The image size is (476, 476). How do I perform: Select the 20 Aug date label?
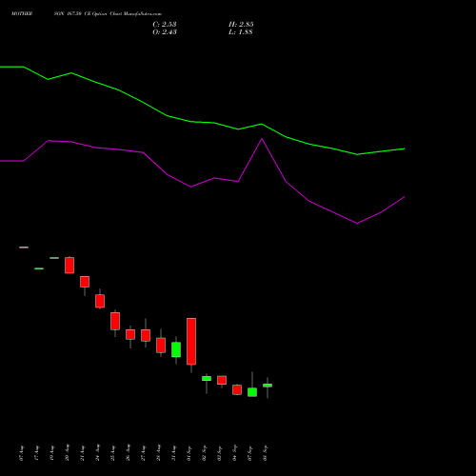pyautogui.click(x=67, y=453)
